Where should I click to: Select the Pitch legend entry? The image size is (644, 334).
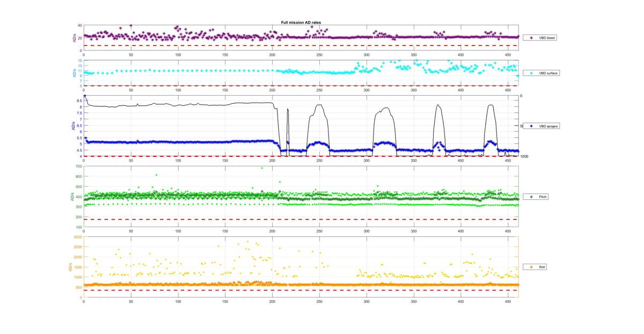click(537, 197)
